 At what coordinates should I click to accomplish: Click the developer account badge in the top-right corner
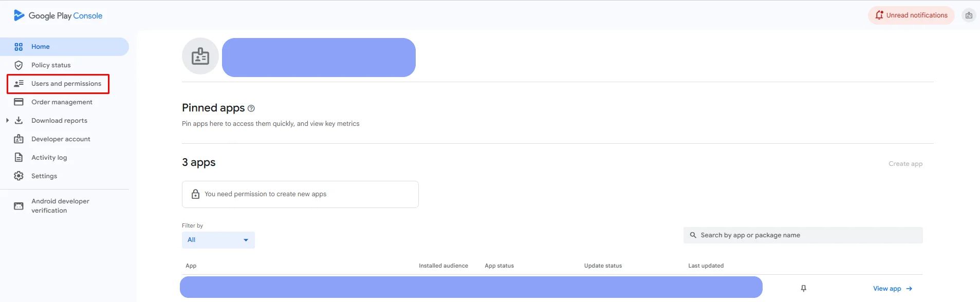969,15
